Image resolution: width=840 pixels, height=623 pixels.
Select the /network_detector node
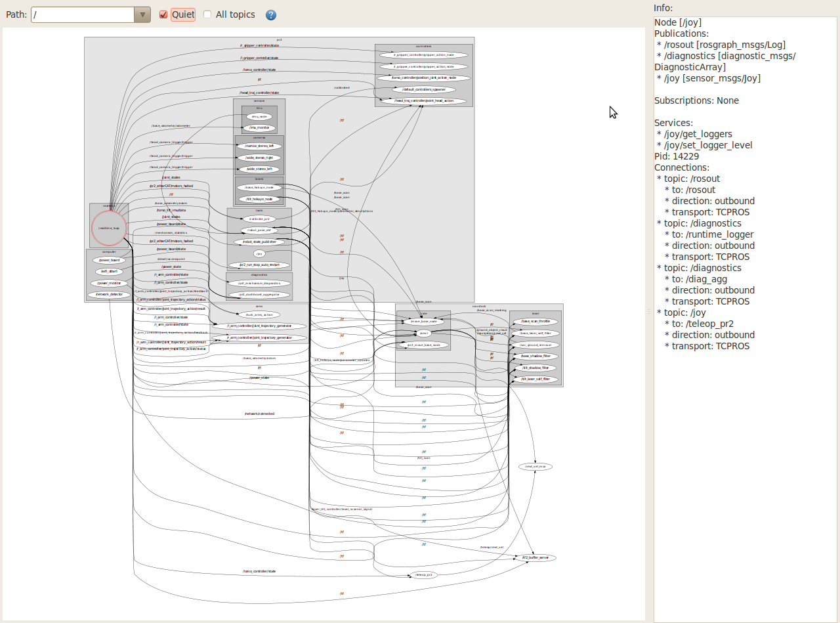tap(109, 295)
